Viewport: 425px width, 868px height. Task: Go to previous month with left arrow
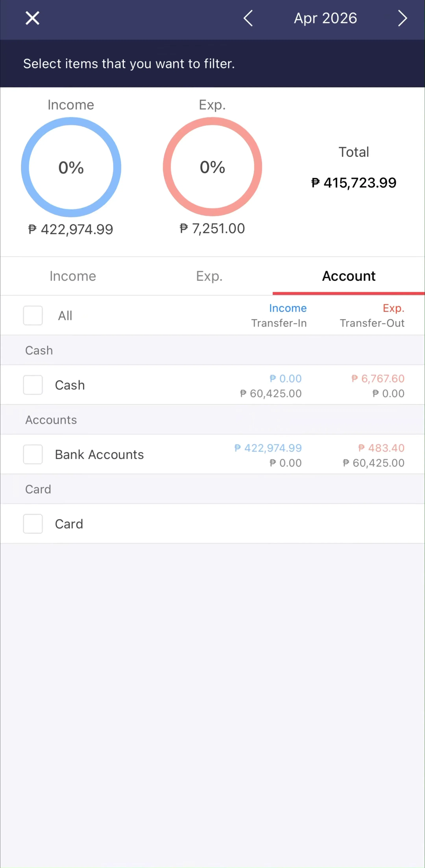248,18
